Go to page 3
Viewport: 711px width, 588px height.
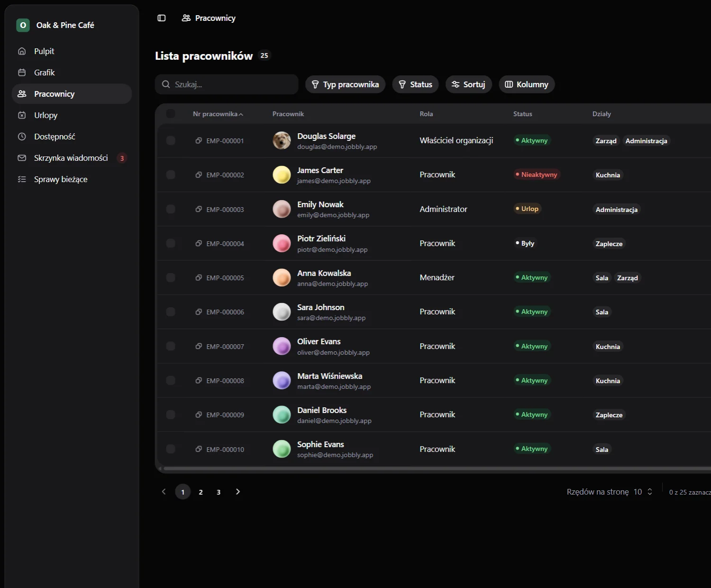coord(219,492)
